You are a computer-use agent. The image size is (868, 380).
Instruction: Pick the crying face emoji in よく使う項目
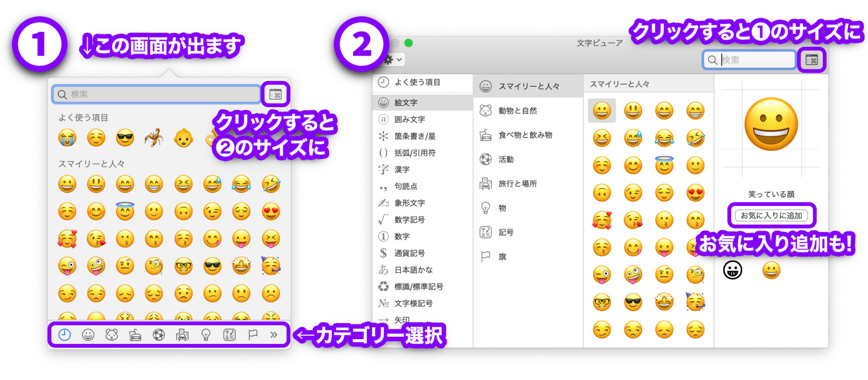(x=67, y=137)
